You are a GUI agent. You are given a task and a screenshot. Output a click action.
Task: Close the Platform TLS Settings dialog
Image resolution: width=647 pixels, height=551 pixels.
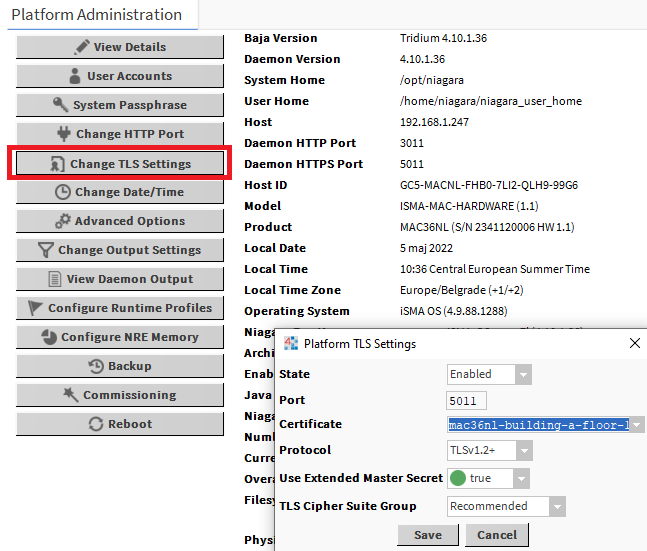click(634, 343)
